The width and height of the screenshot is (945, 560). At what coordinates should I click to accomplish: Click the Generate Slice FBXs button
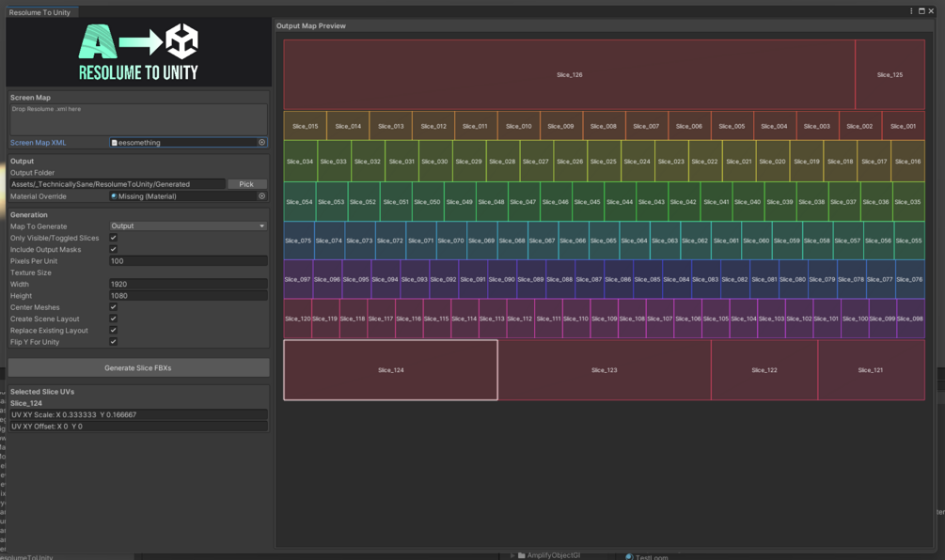(x=138, y=368)
